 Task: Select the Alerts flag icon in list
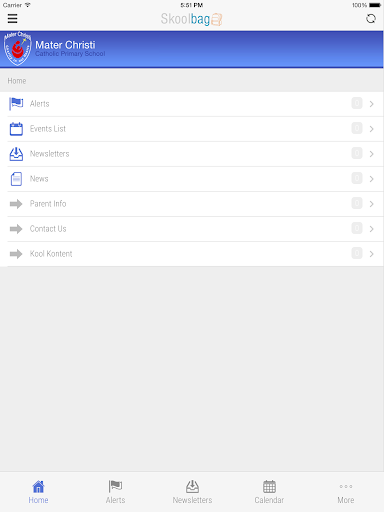coord(16,104)
